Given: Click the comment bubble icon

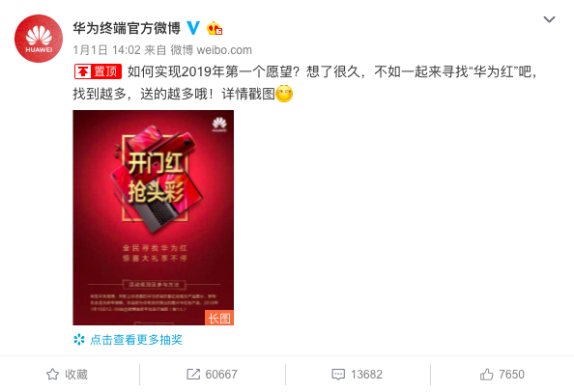Looking at the screenshot, I should tap(338, 374).
